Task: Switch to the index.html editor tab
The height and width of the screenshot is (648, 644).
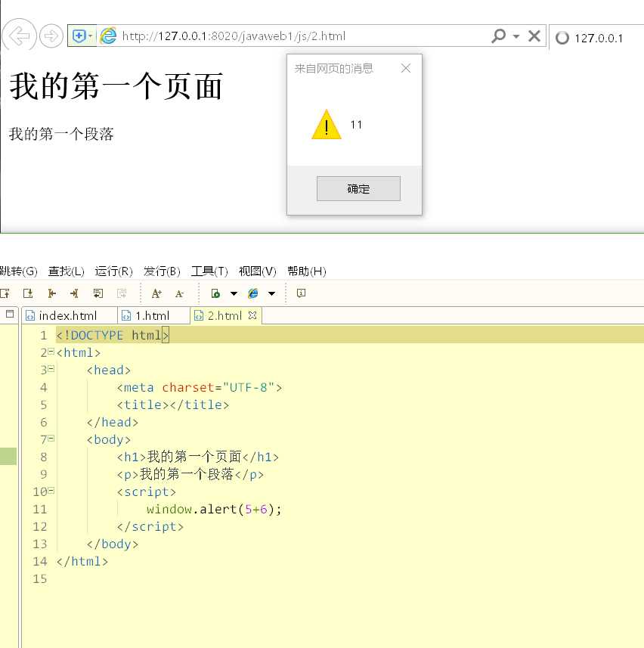Action: (69, 316)
